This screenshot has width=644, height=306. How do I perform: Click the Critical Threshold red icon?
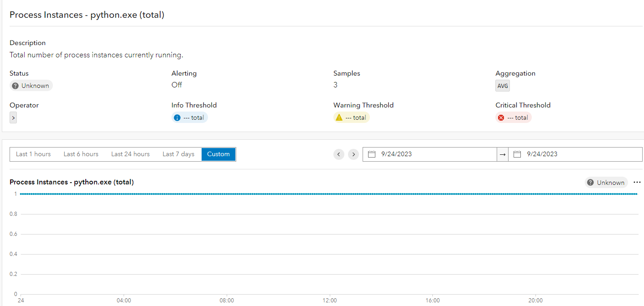501,117
